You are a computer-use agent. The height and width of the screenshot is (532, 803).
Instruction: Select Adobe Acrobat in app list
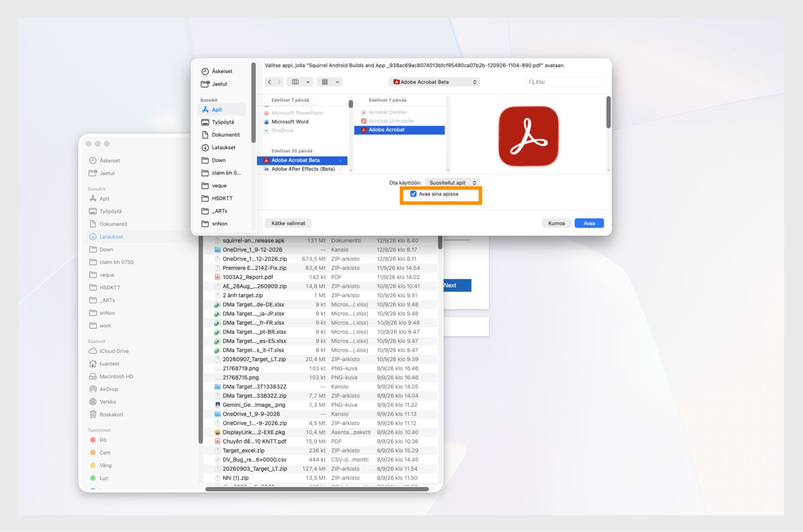(x=399, y=130)
